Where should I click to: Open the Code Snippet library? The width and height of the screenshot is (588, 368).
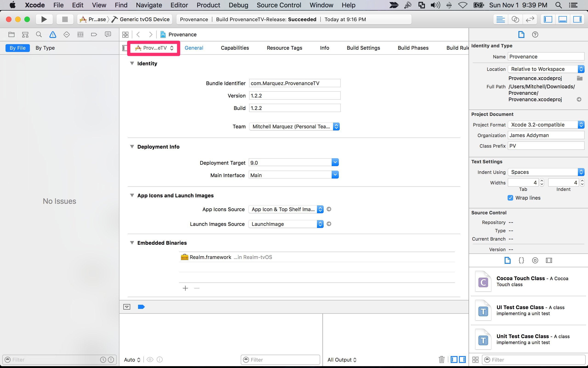point(521,260)
